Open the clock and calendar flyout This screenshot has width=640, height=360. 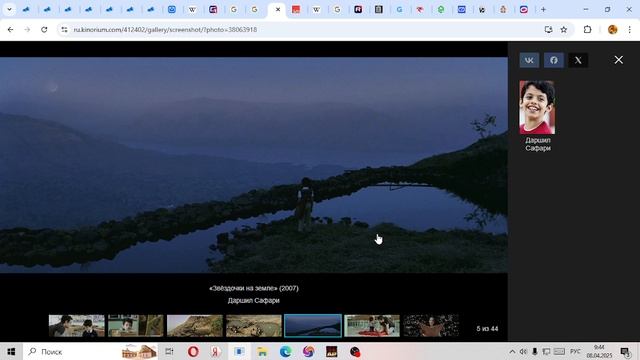(x=599, y=351)
